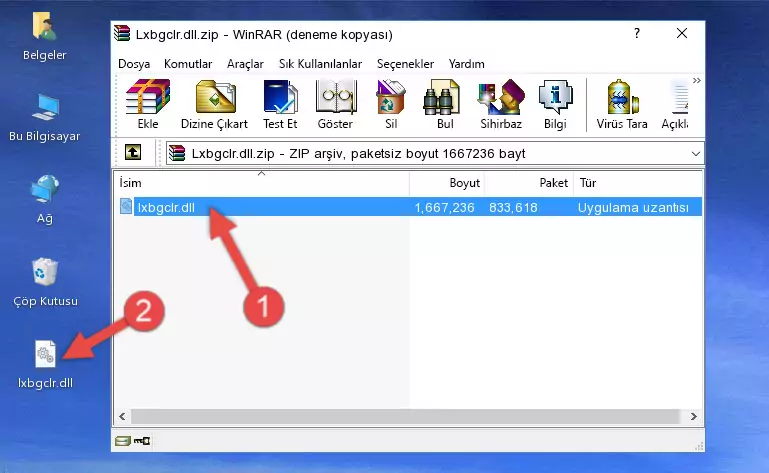Click the 833,618 packed size value

[x=513, y=208]
